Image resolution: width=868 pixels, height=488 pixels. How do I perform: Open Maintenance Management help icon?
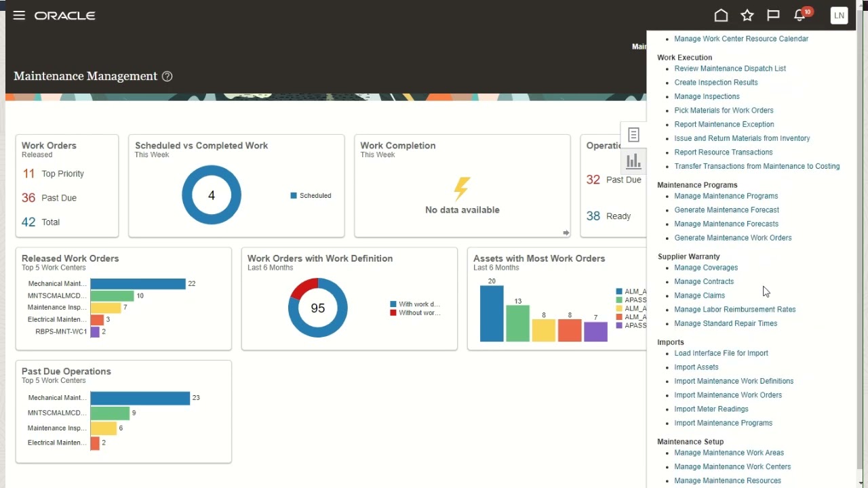point(167,76)
